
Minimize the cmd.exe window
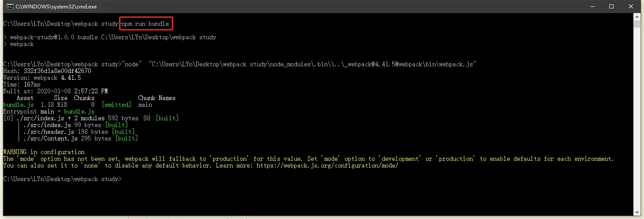point(592,6)
